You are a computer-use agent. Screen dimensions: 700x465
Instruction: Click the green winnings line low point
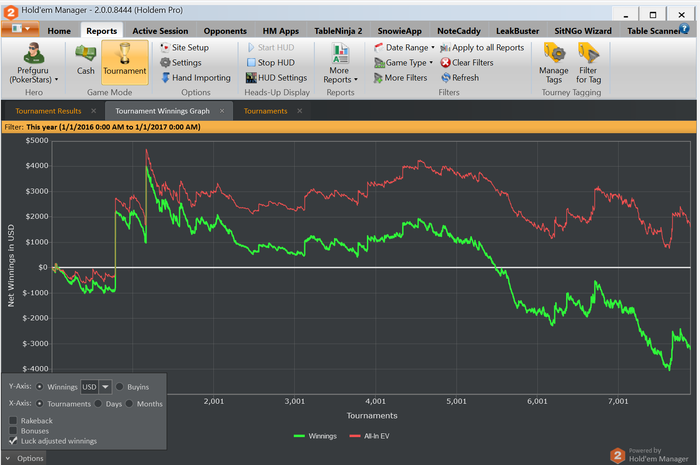coord(669,369)
